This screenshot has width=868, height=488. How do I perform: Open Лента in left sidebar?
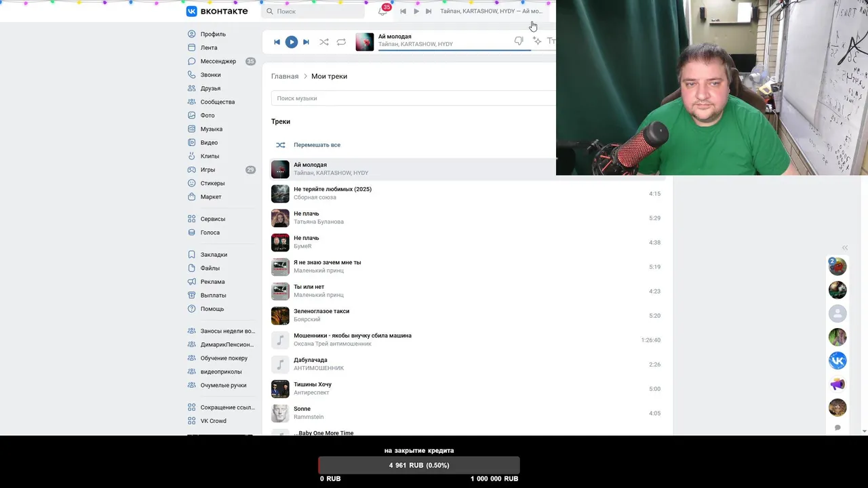(209, 47)
